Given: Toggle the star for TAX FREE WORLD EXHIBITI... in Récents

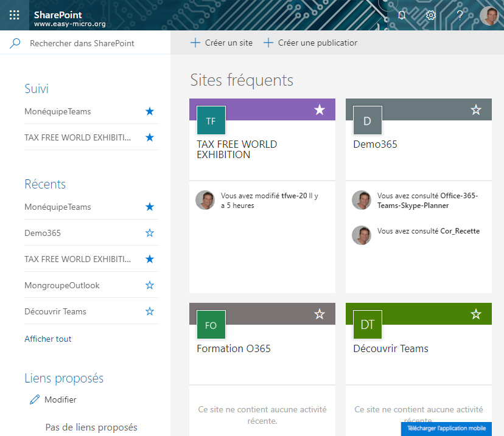Looking at the screenshot, I should tap(150, 259).
